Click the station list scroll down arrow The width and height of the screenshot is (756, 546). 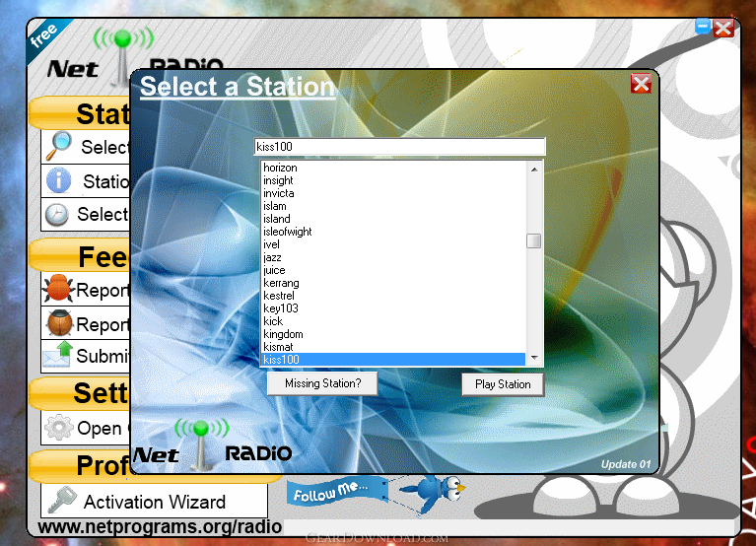click(534, 358)
